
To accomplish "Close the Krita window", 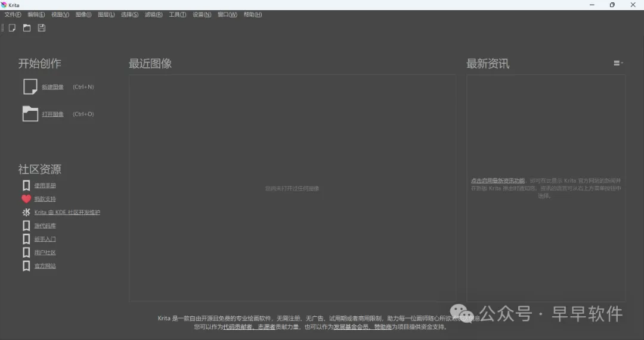I will point(633,5).
